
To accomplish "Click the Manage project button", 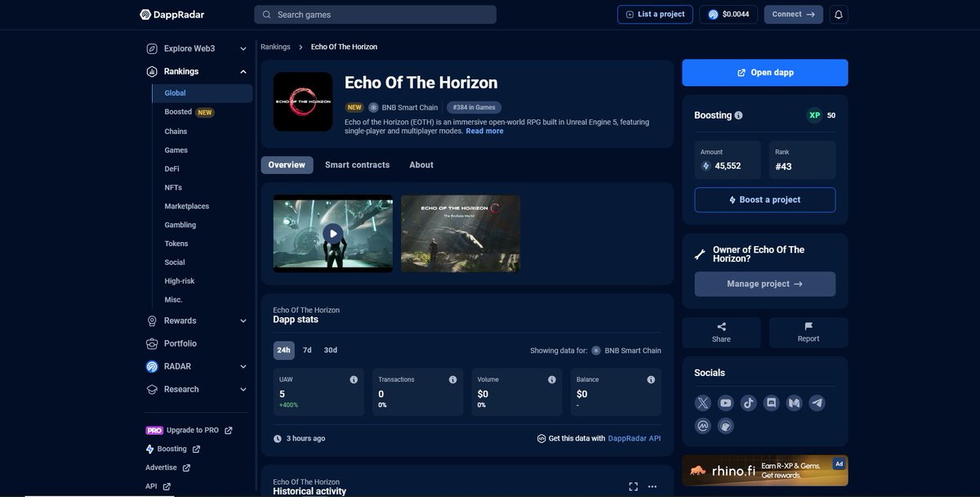I will 765,284.
